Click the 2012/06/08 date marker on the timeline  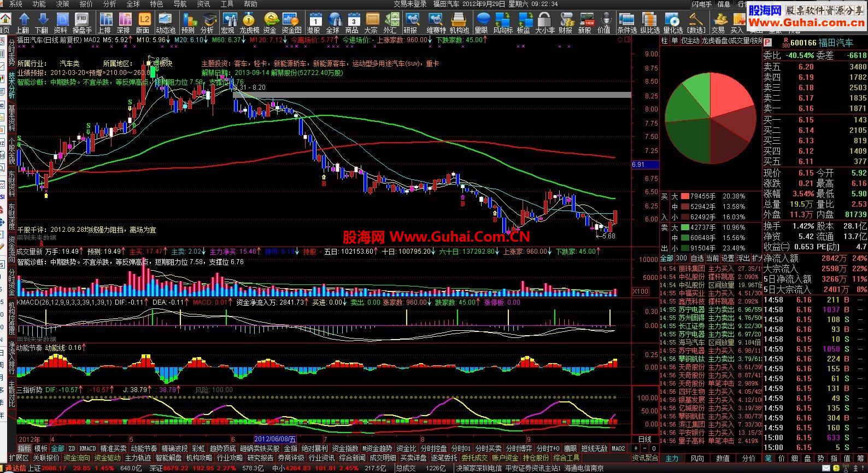point(275,439)
